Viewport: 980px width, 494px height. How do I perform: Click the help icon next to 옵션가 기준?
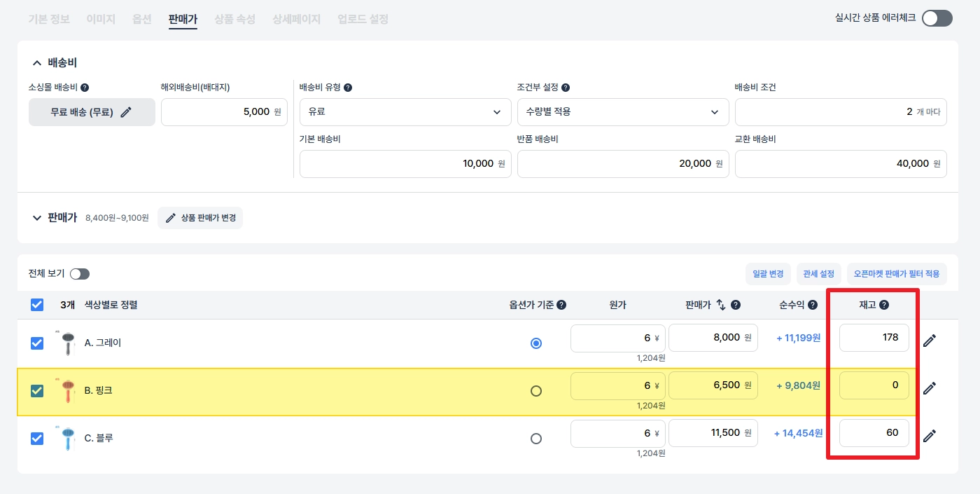tap(561, 305)
